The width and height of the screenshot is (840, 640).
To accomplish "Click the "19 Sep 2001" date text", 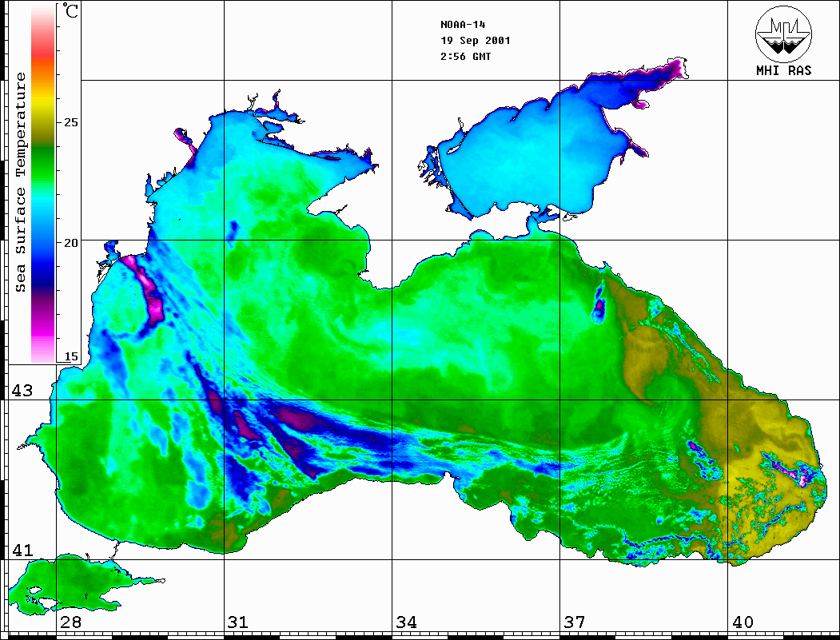I will coord(476,41).
